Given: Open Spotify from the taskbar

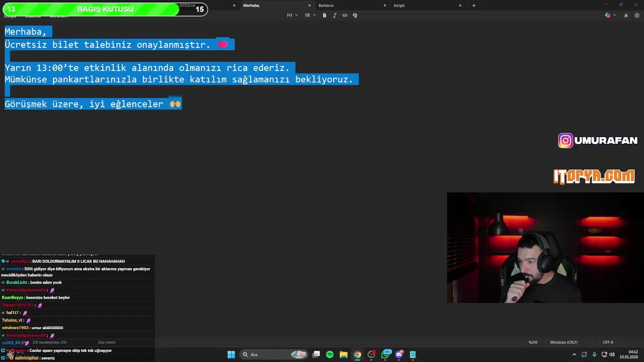Looking at the screenshot, I should tap(330, 354).
